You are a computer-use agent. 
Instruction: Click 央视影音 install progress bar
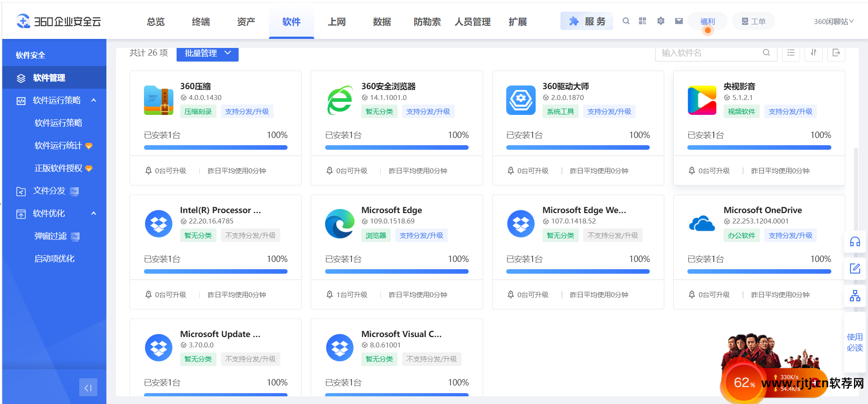(x=759, y=147)
